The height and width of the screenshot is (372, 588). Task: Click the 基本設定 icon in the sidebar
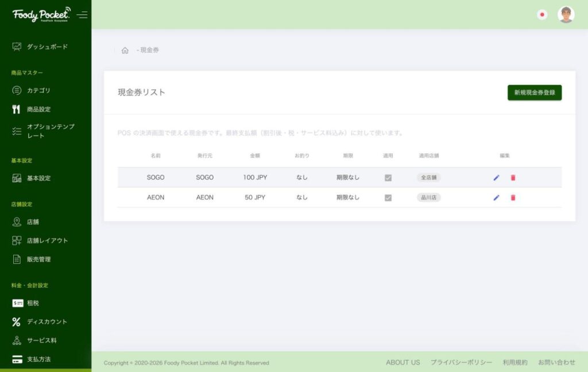coord(17,178)
